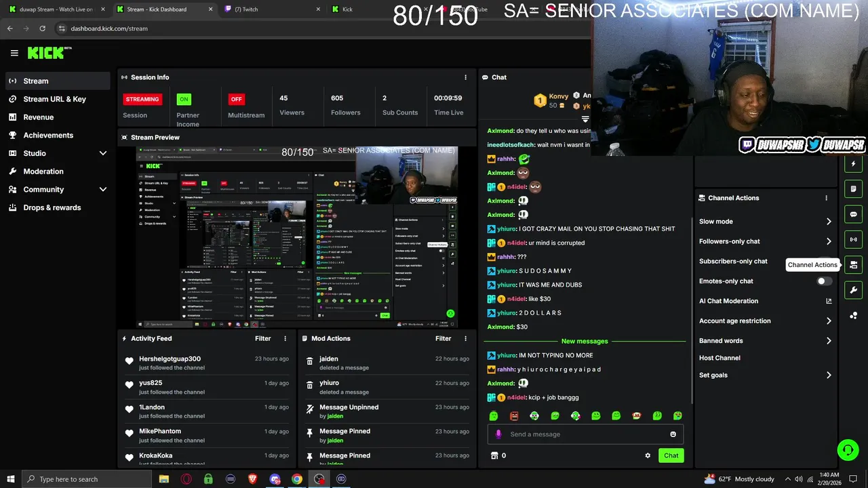Open the chat settings gear

pos(648,455)
